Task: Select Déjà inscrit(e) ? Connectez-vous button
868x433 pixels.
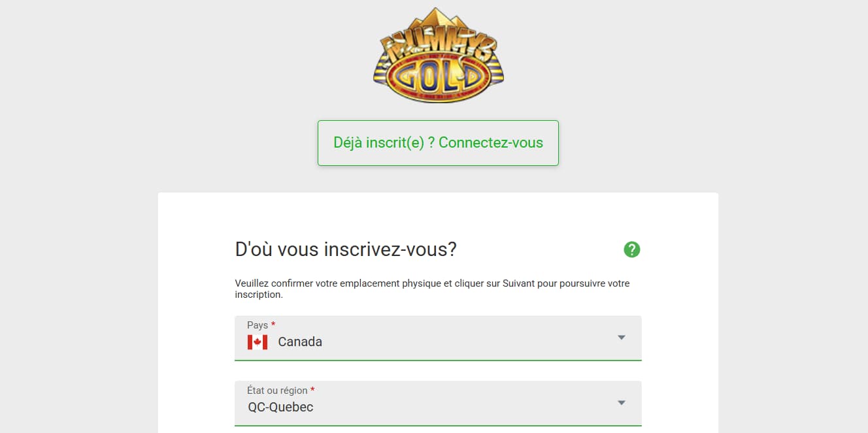Action: click(438, 143)
